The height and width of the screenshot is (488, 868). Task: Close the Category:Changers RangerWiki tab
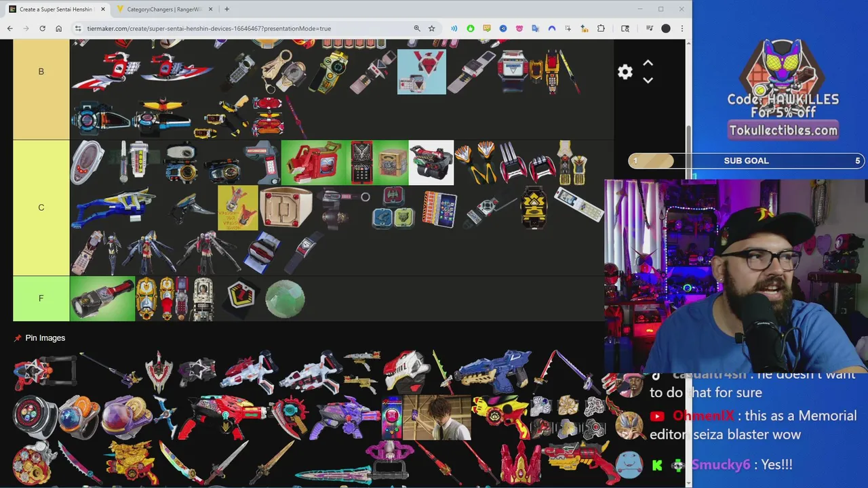(211, 9)
